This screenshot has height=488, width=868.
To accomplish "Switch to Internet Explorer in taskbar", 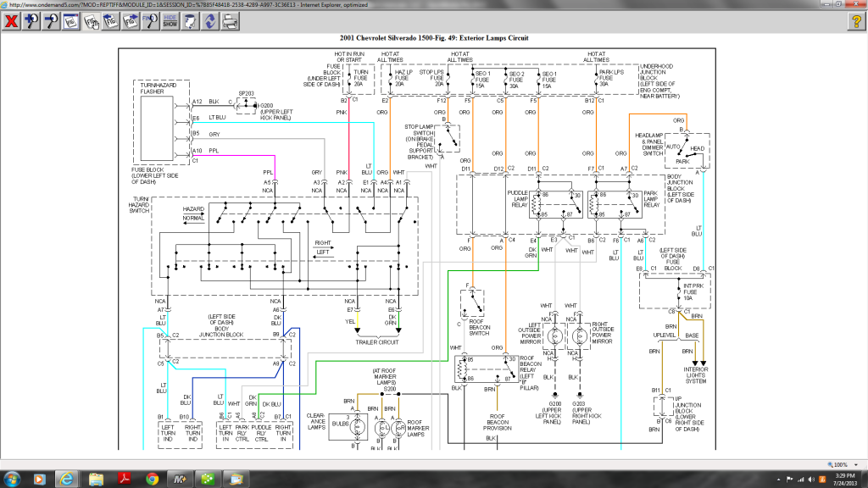I will 66,480.
